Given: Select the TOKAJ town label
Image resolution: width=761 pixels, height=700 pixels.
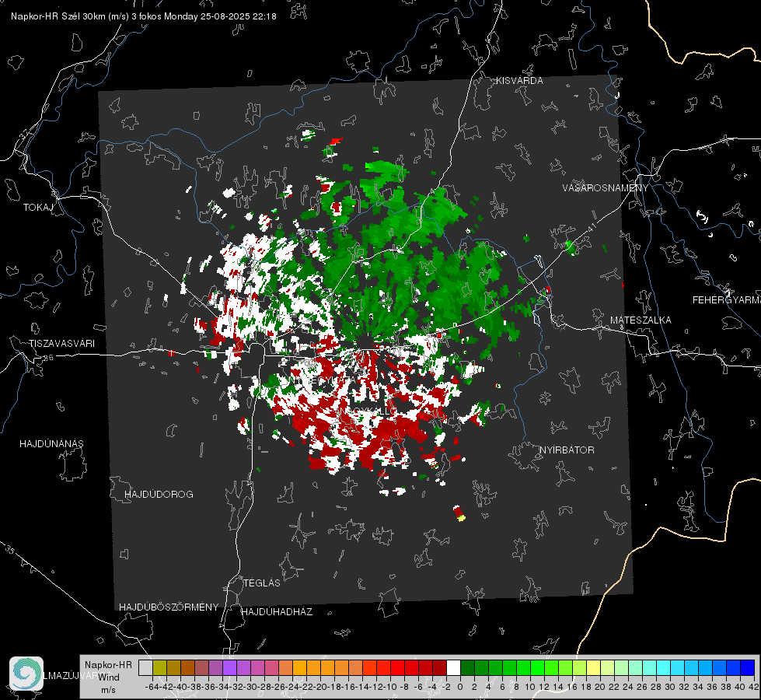Looking at the screenshot, I should click(x=38, y=208).
